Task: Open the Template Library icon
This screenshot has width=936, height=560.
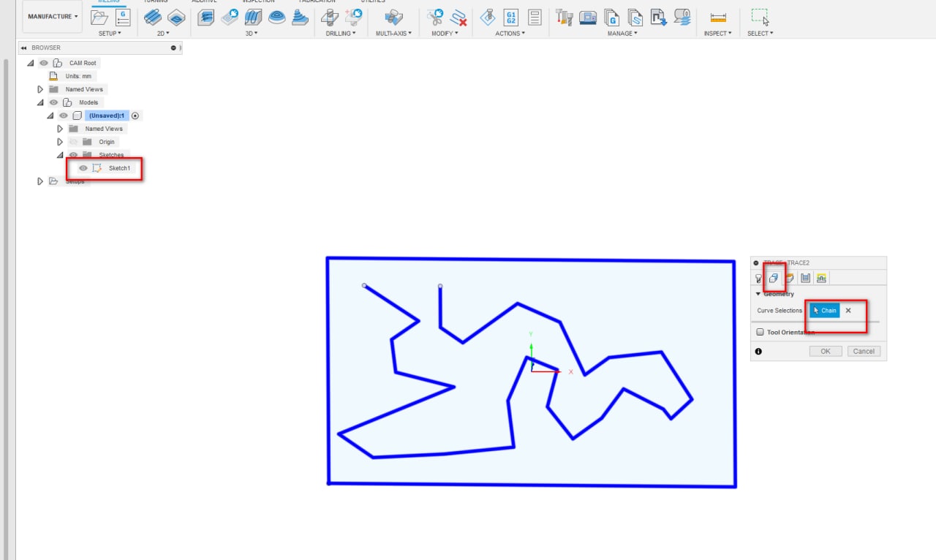Action: click(635, 18)
